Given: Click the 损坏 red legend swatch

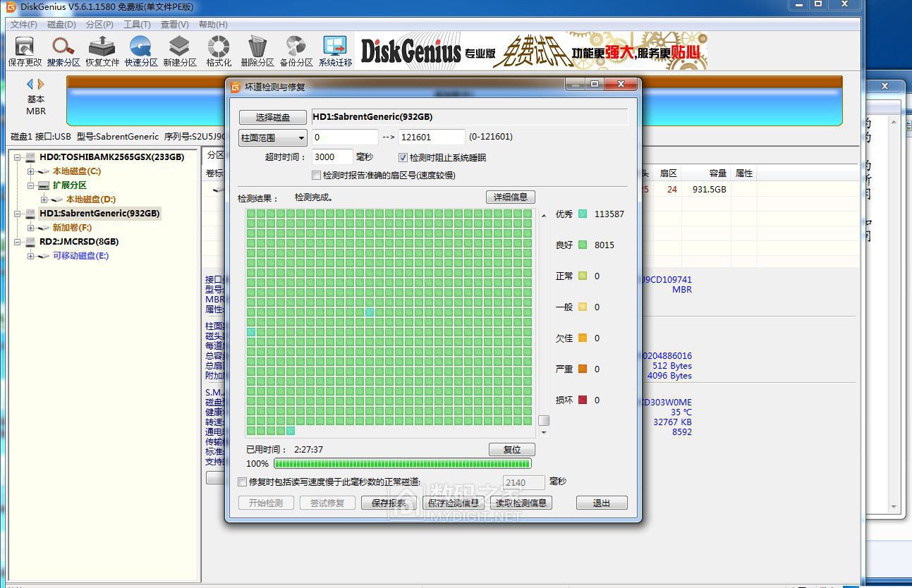Looking at the screenshot, I should coord(583,400).
